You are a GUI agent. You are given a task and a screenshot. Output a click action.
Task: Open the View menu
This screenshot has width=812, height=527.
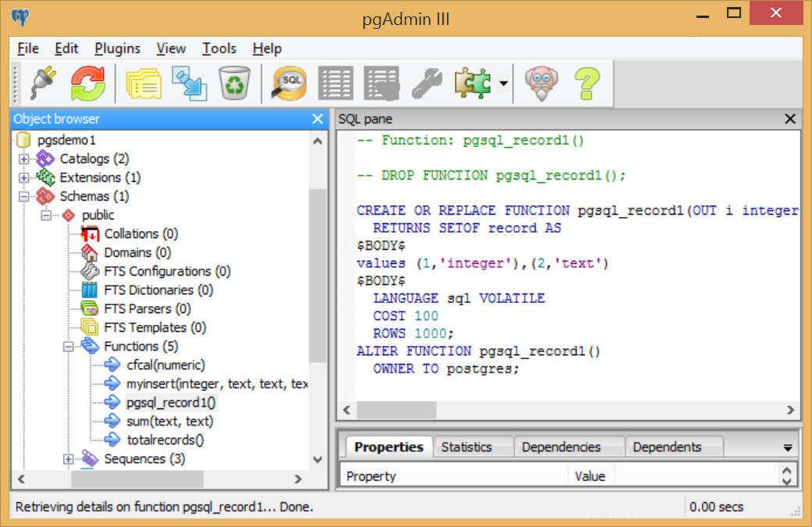click(171, 48)
